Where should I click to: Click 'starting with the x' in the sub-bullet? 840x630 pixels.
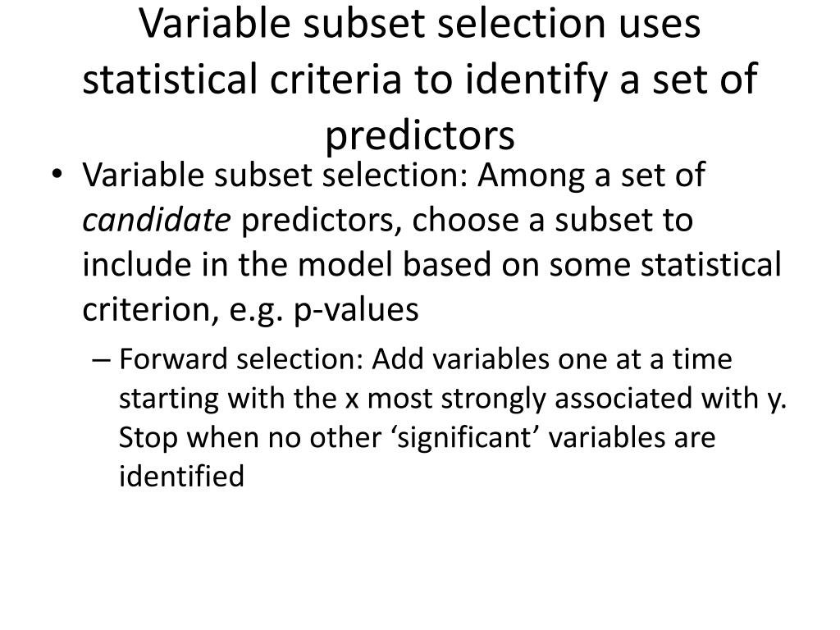[239, 399]
